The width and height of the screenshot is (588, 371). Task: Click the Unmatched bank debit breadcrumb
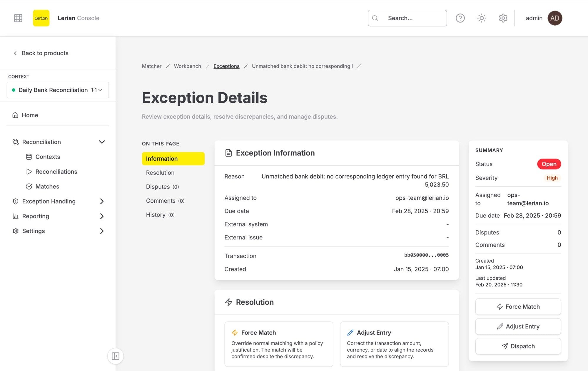pos(302,66)
